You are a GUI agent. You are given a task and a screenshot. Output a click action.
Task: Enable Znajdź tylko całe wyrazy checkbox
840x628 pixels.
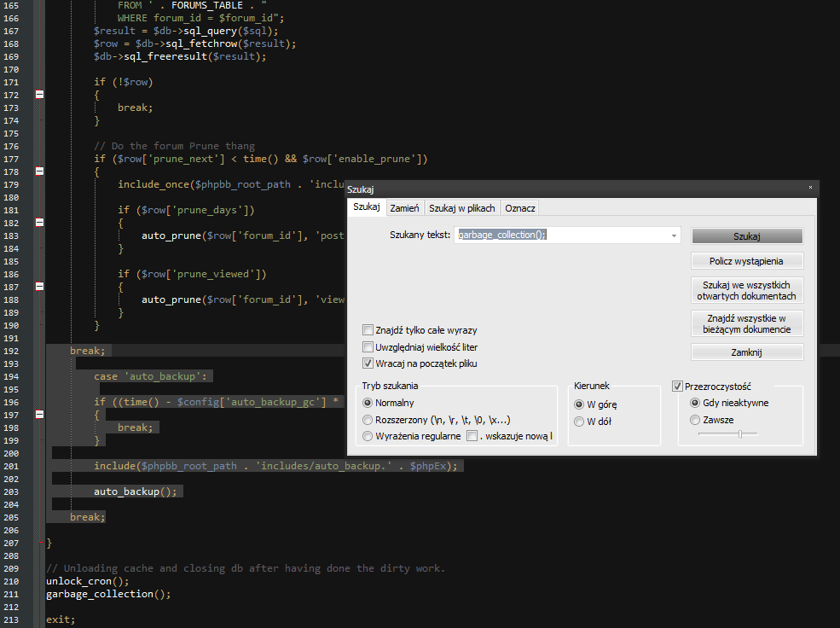[x=368, y=330]
